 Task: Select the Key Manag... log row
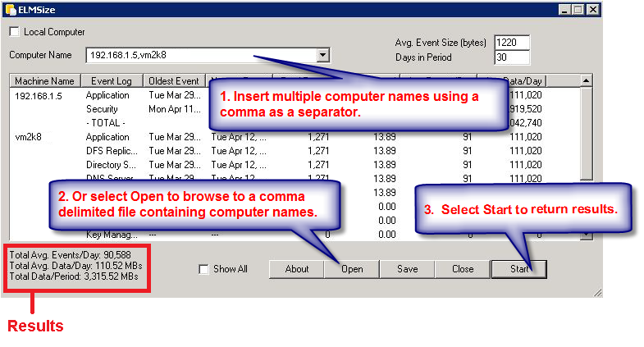tap(112, 235)
